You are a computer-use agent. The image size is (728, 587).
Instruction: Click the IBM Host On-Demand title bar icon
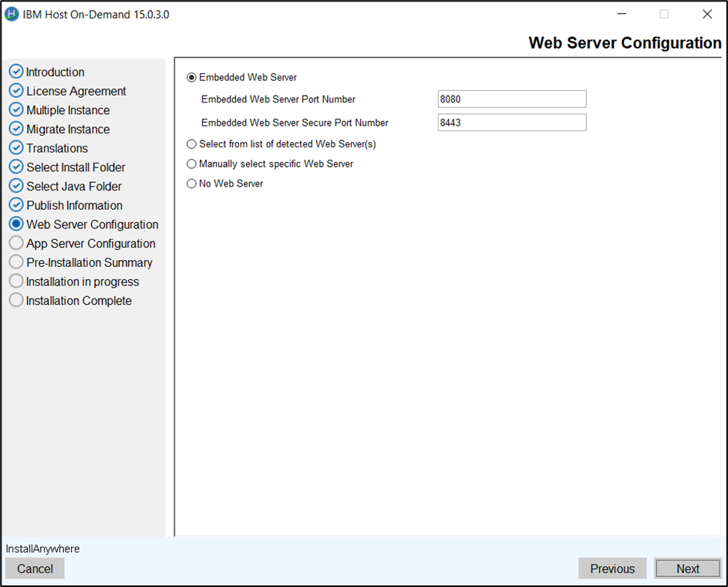tap(12, 14)
